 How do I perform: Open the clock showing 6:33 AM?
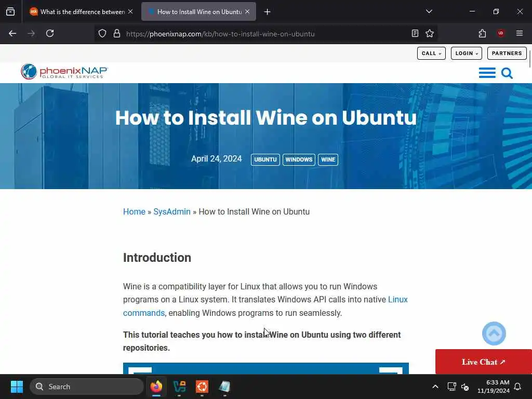494,387
